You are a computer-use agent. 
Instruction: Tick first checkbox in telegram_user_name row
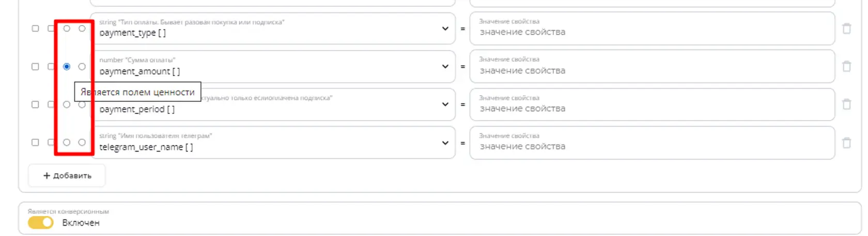35,142
